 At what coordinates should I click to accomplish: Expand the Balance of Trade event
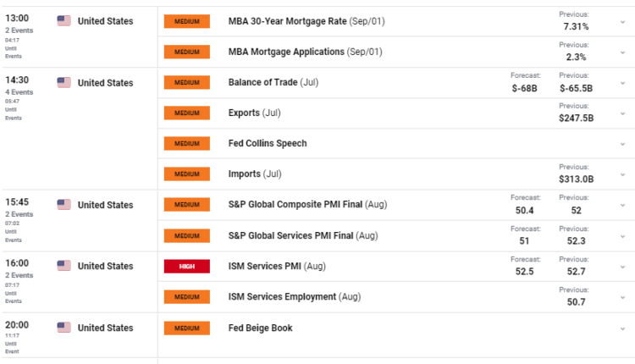point(622,83)
